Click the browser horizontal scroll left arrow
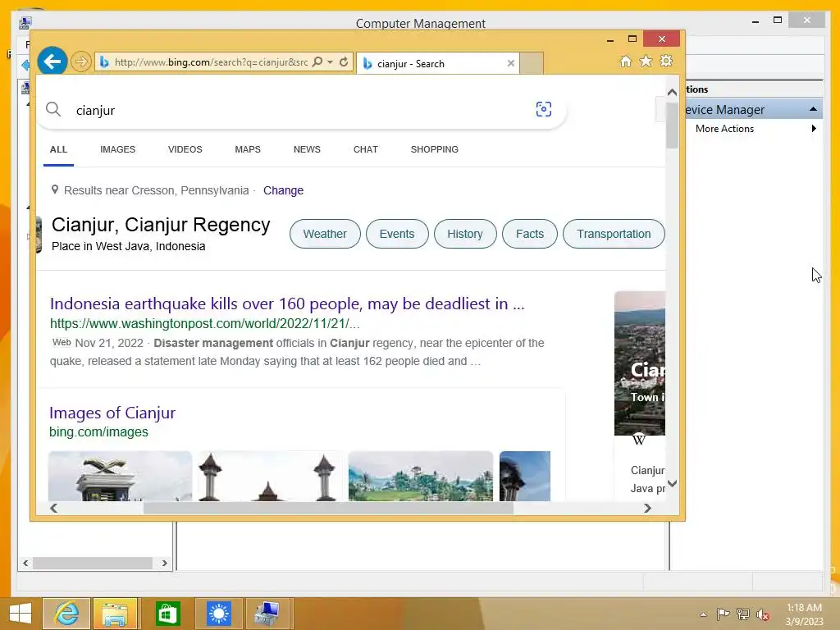This screenshot has height=630, width=840. tap(53, 508)
